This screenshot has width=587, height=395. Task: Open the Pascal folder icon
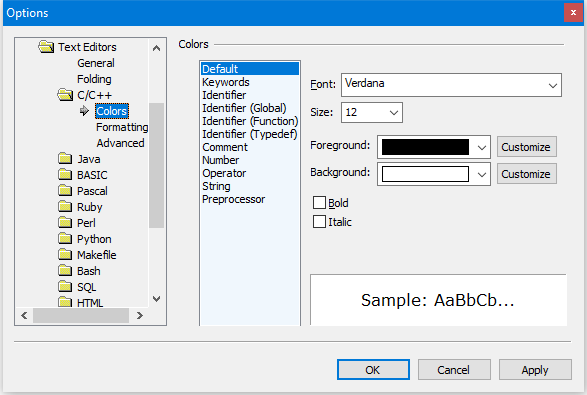click(x=65, y=191)
